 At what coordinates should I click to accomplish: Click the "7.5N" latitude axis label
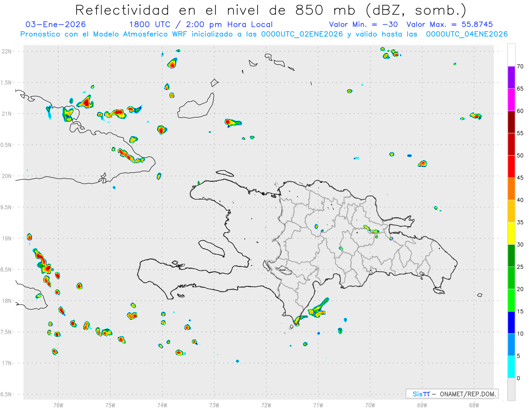[x=6, y=332]
